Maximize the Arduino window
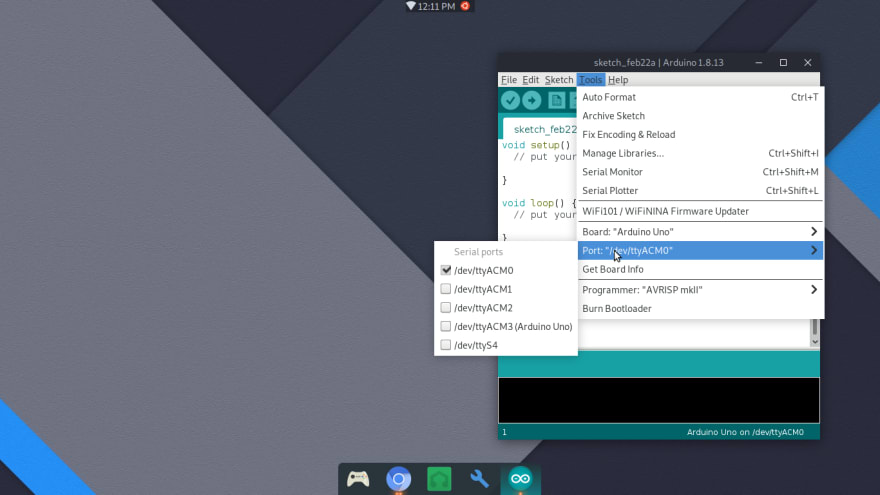 click(783, 62)
